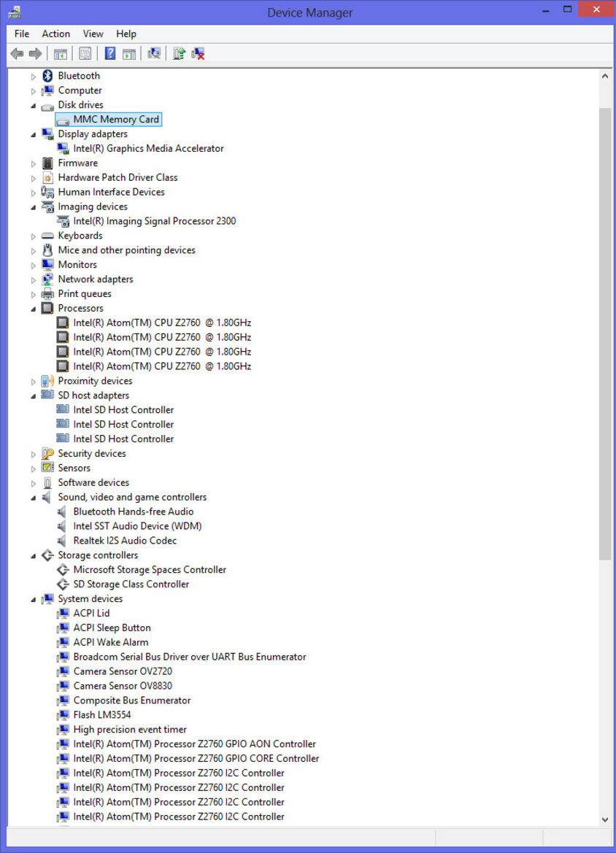Click the Uninstall device icon with red X

[x=198, y=53]
